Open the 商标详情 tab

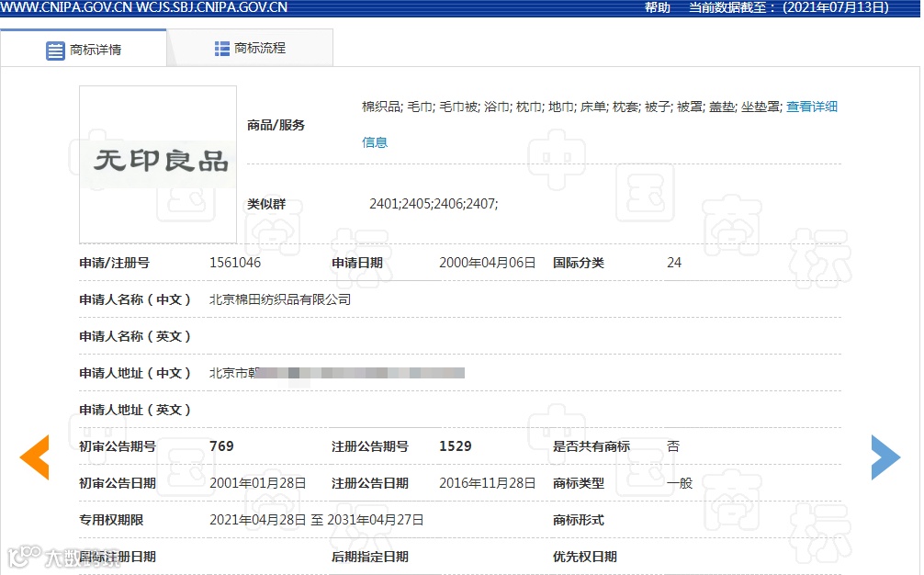click(x=83, y=50)
